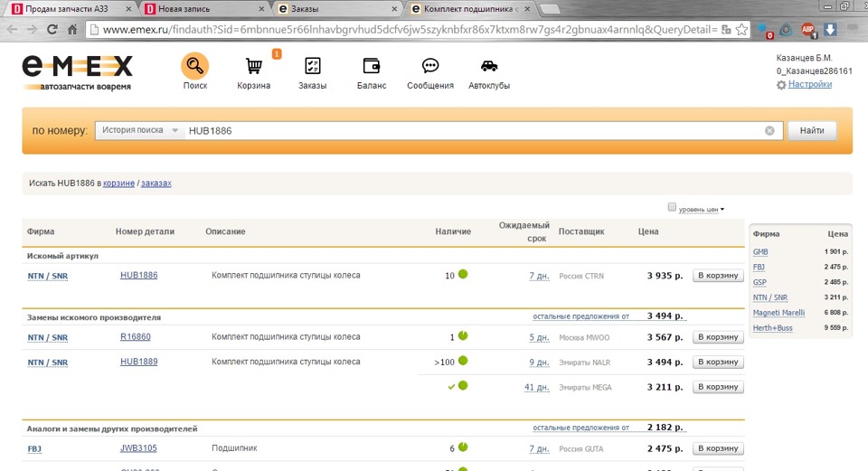This screenshot has width=868, height=471.
Task: Expand the уровень цен dropdown arrow
Action: coord(722,209)
